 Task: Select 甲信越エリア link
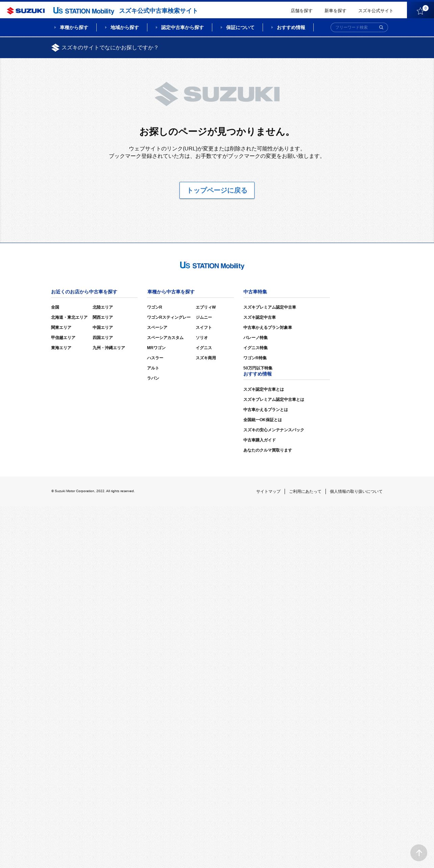63,338
